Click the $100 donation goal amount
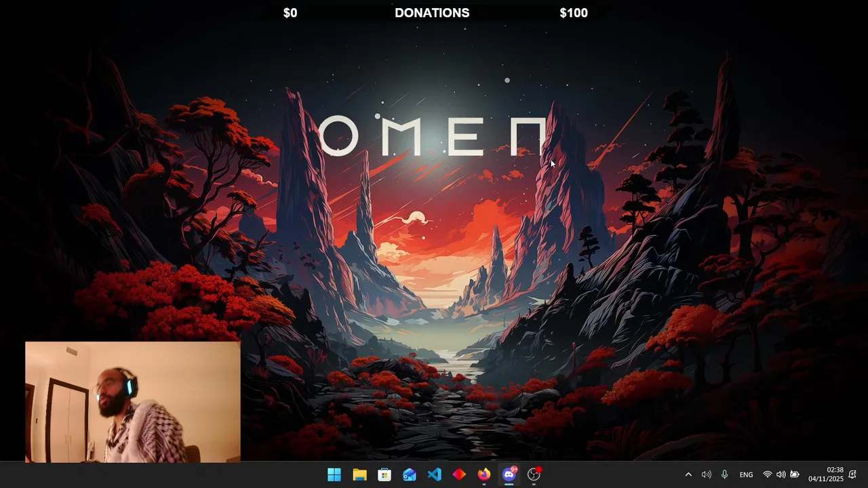Image resolution: width=868 pixels, height=488 pixels. (x=574, y=13)
